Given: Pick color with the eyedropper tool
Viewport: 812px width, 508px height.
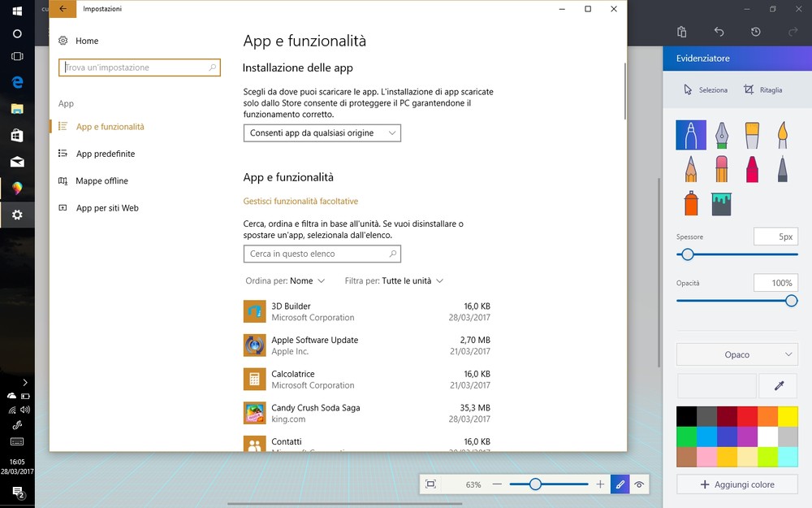Looking at the screenshot, I should (779, 385).
